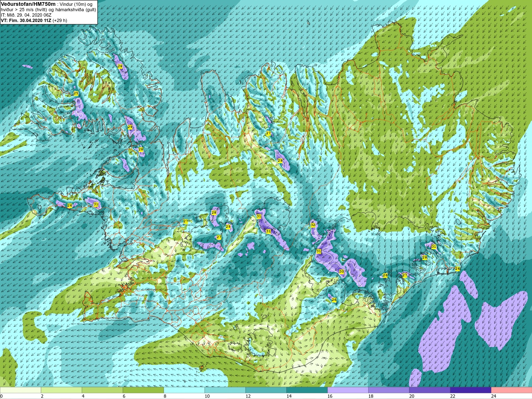Click the pale yellow 0–2 color scale swatch
This screenshot has height=399, width=532.
[x=20, y=390]
